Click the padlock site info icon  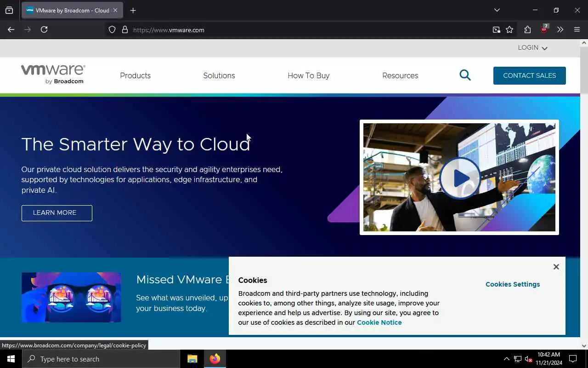point(124,30)
